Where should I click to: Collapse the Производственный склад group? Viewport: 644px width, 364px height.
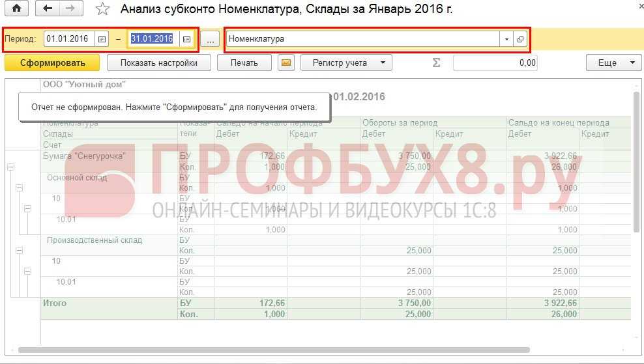point(19,250)
